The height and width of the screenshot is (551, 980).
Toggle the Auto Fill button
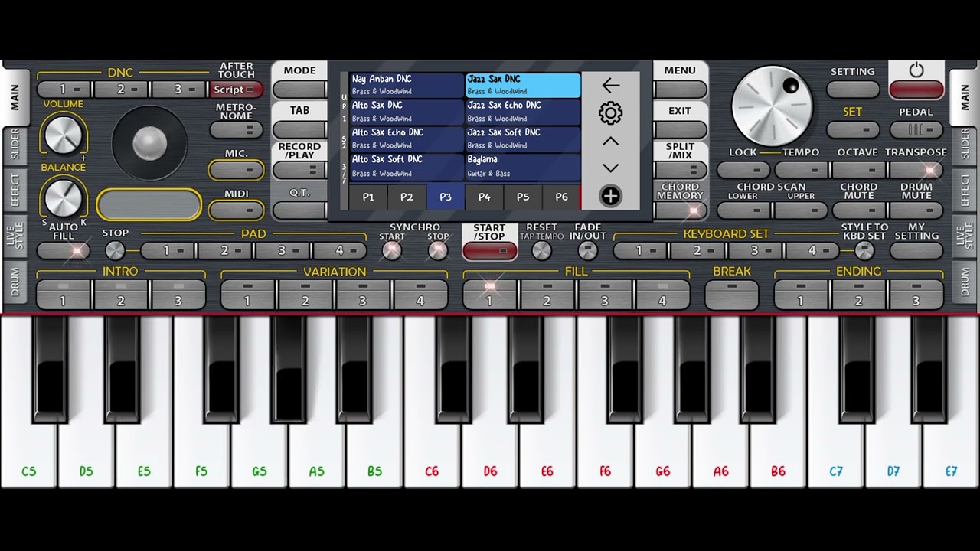click(64, 249)
